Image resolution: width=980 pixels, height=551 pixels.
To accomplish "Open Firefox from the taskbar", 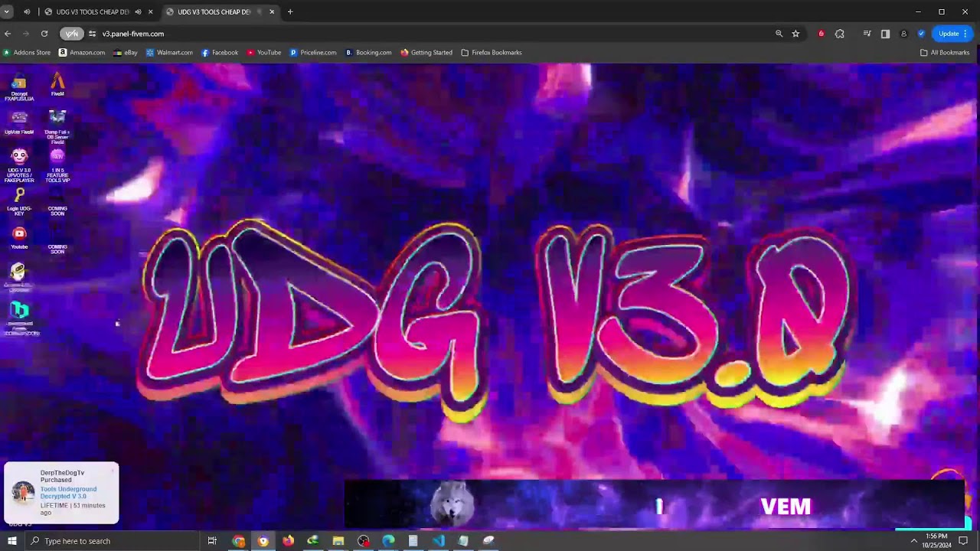I will coord(288,541).
